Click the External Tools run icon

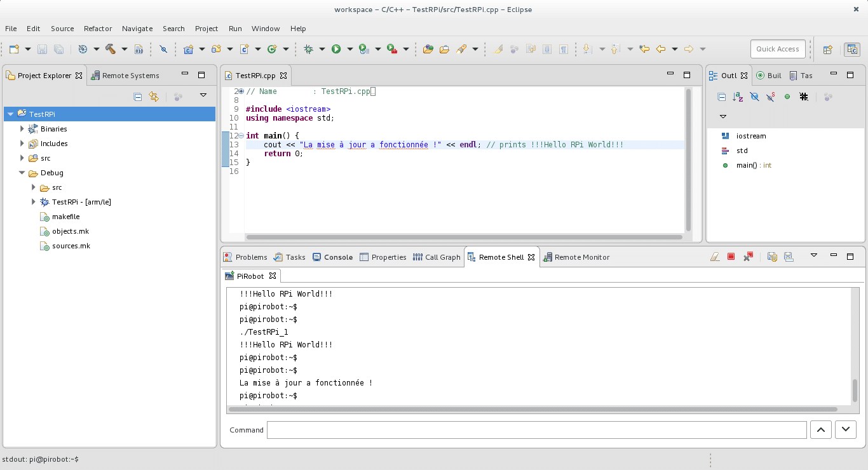(392, 49)
